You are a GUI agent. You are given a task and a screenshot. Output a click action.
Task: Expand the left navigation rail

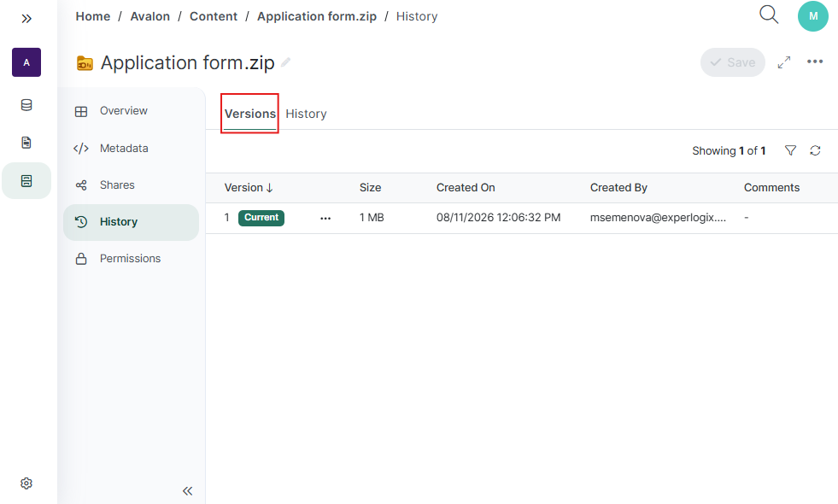click(x=26, y=19)
